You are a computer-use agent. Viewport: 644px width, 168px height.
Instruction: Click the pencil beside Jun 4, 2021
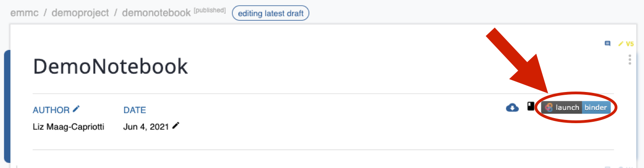pyautogui.click(x=176, y=125)
